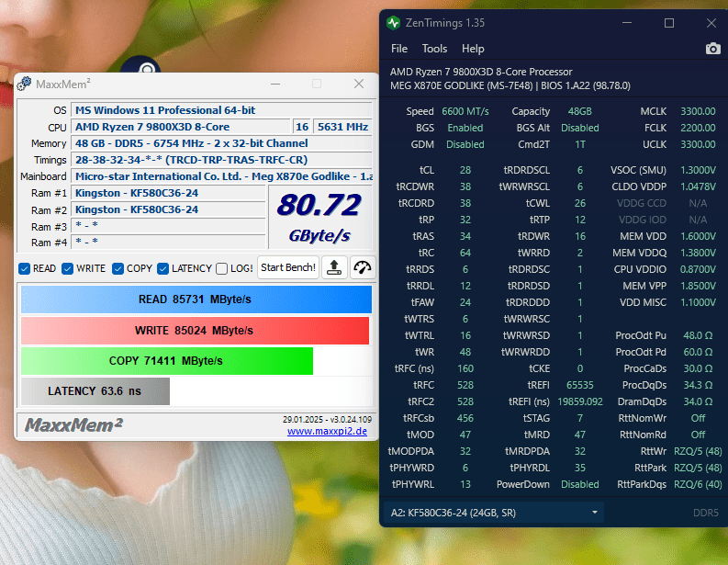
Task: Click the tREFI (ns) value 19859.092
Action: coord(580,401)
